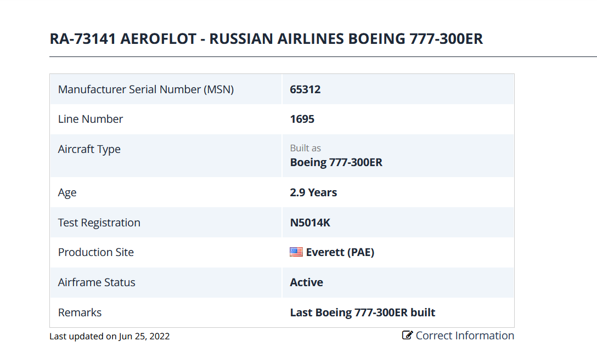597x364 pixels.
Task: Select the line number value 1695
Action: 302,119
